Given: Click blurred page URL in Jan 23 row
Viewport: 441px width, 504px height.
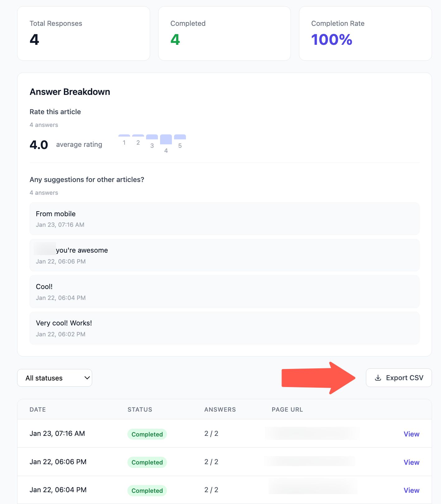Looking at the screenshot, I should pyautogui.click(x=312, y=433).
